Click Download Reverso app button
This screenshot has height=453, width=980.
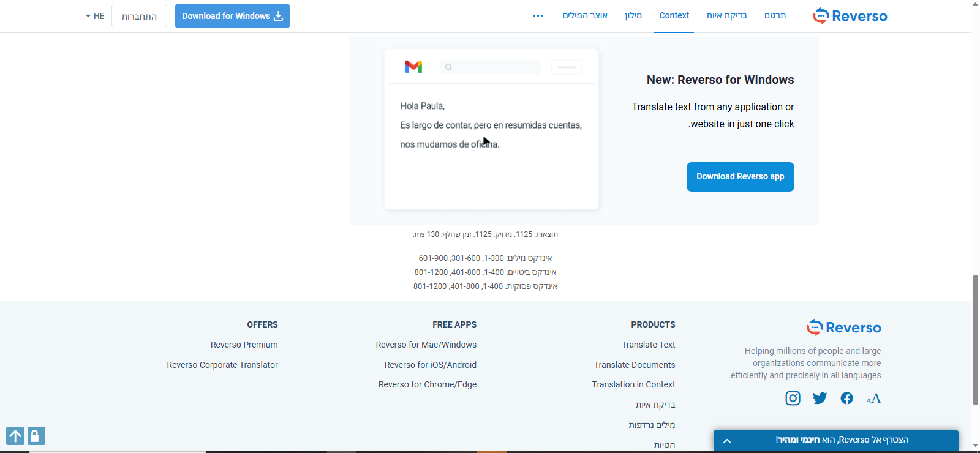pos(740,177)
